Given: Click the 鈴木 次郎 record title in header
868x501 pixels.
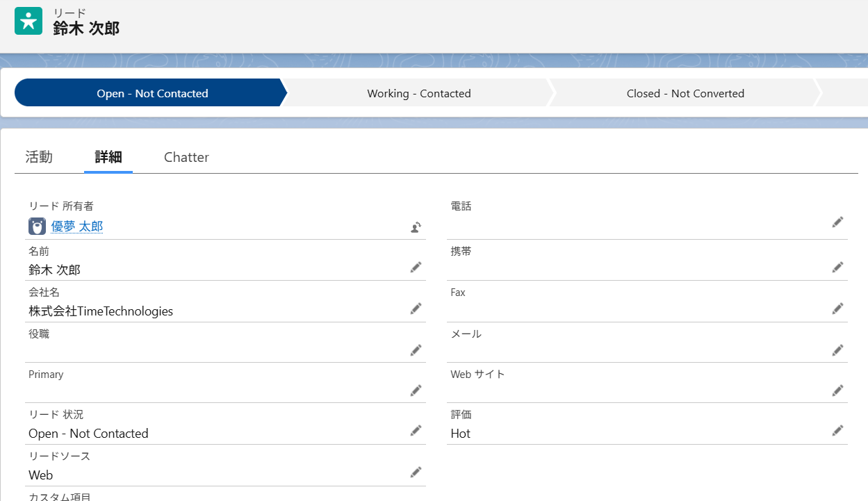Looking at the screenshot, I should [86, 28].
